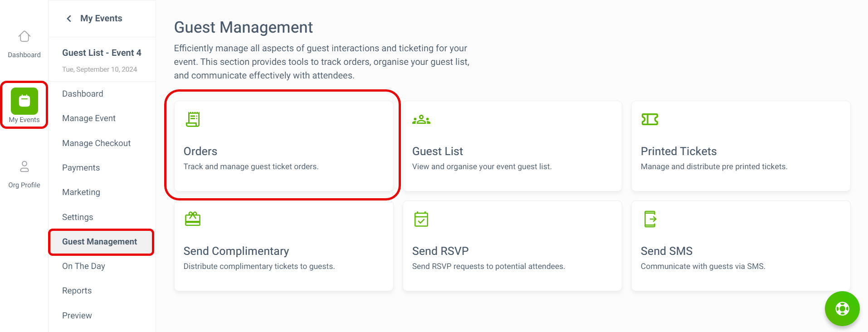
Task: Select the My Events calendar icon
Action: [24, 101]
